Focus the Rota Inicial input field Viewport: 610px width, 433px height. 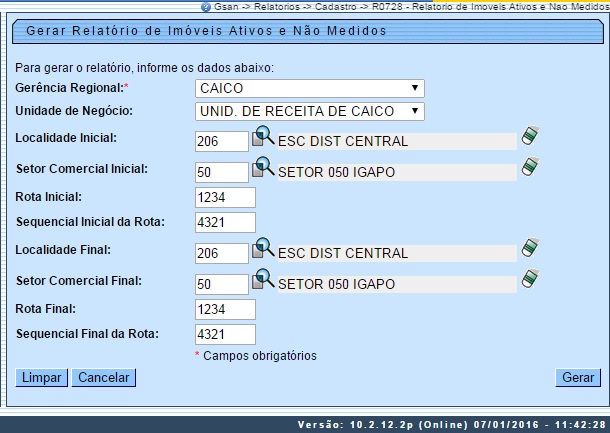[x=225, y=197]
